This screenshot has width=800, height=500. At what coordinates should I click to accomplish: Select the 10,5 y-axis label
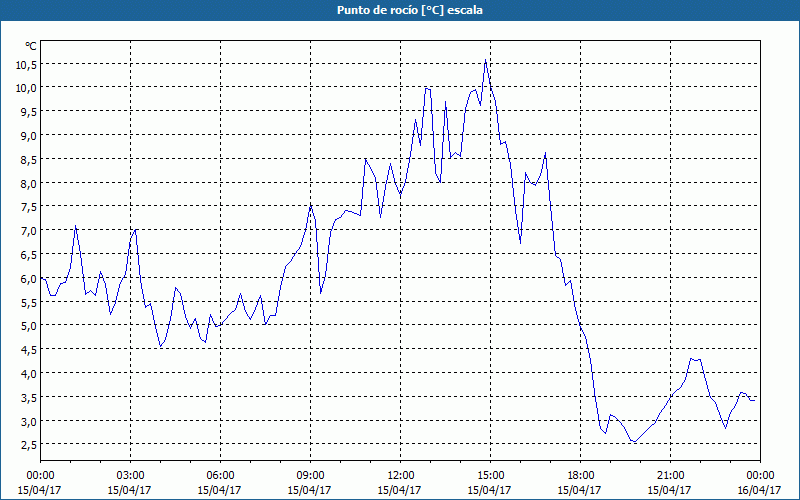click(x=28, y=65)
